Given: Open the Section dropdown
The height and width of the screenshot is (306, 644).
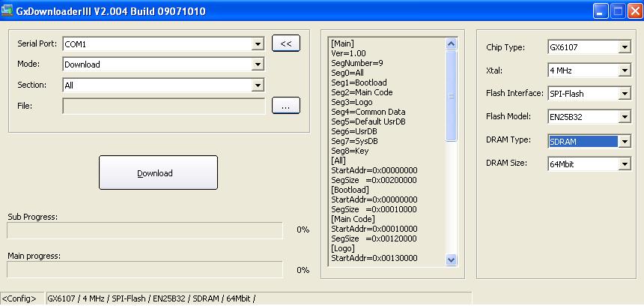Looking at the screenshot, I should click(x=258, y=85).
